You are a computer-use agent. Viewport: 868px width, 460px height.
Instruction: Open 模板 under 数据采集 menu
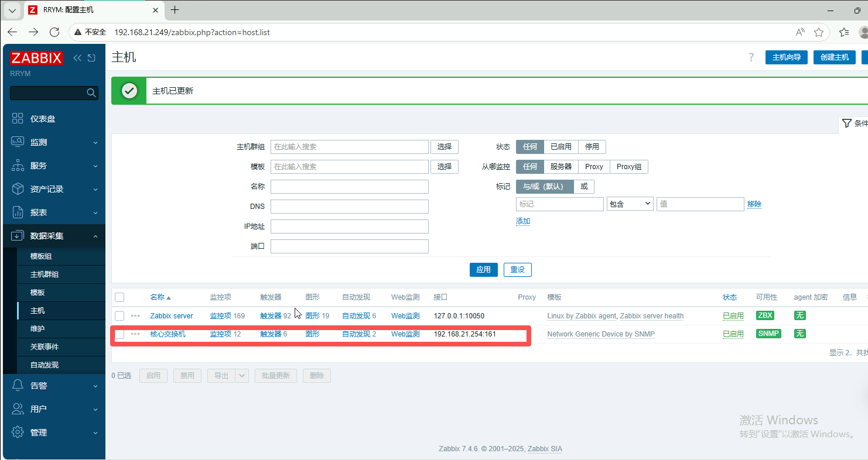pyautogui.click(x=37, y=293)
